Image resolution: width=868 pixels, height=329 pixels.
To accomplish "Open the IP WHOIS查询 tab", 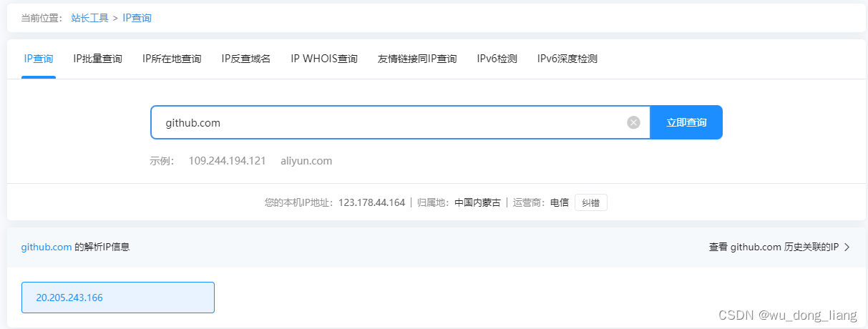I will 324,59.
